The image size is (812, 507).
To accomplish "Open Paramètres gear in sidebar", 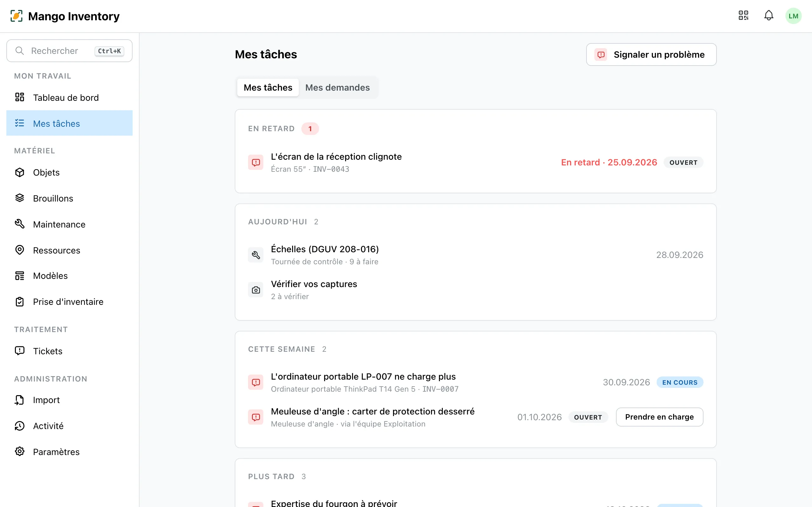I will pyautogui.click(x=69, y=452).
